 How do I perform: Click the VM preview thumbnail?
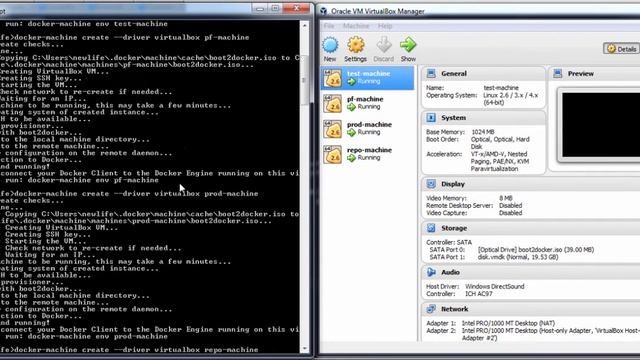click(x=601, y=125)
